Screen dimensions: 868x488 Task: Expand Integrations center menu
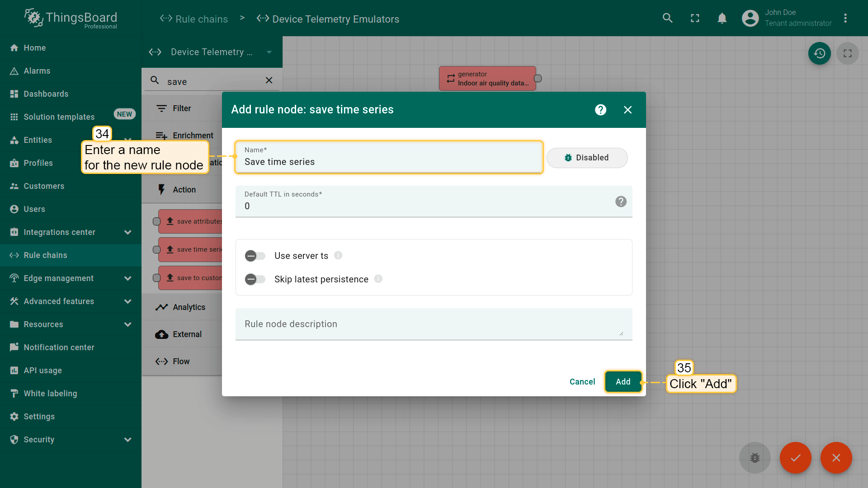click(x=127, y=232)
